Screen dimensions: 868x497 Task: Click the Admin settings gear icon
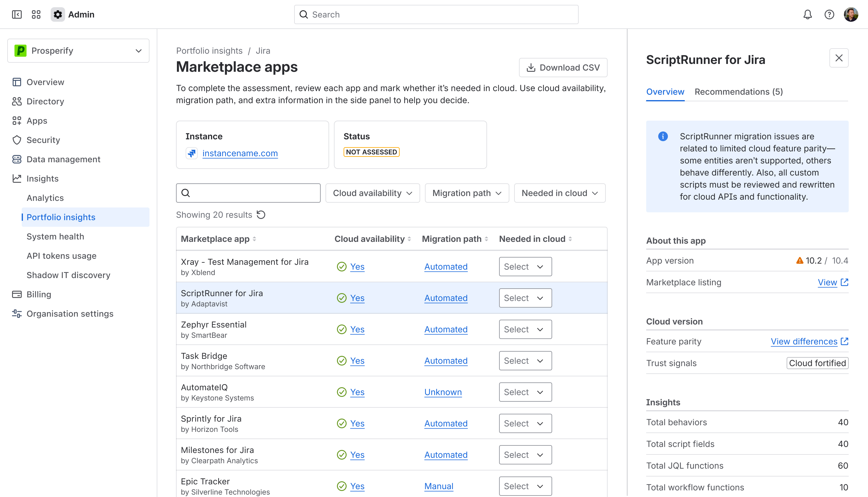(x=57, y=14)
